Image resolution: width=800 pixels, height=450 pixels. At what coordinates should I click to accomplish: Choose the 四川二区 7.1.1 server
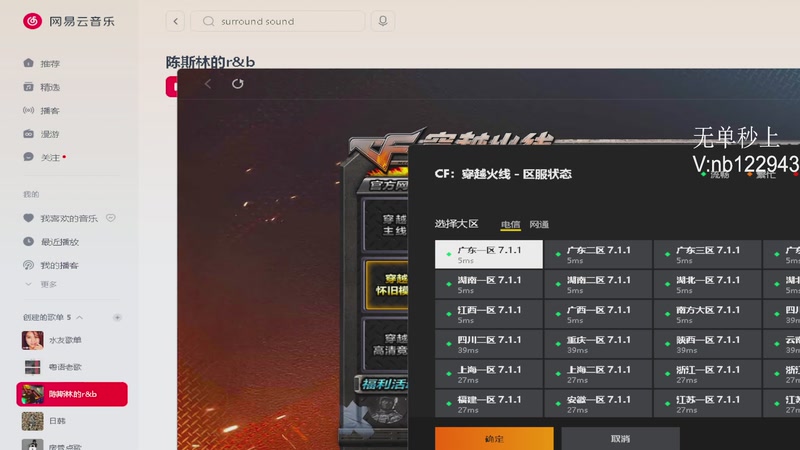point(489,344)
